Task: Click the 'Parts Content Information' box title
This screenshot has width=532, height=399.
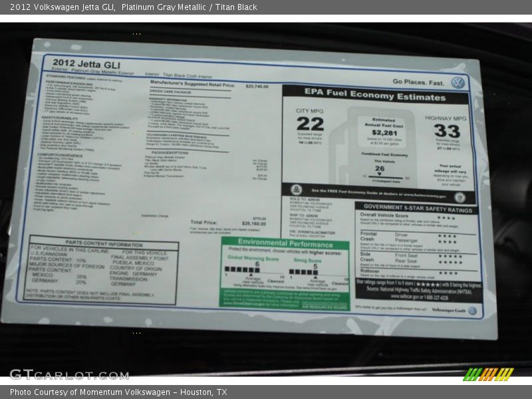Action: (104, 244)
